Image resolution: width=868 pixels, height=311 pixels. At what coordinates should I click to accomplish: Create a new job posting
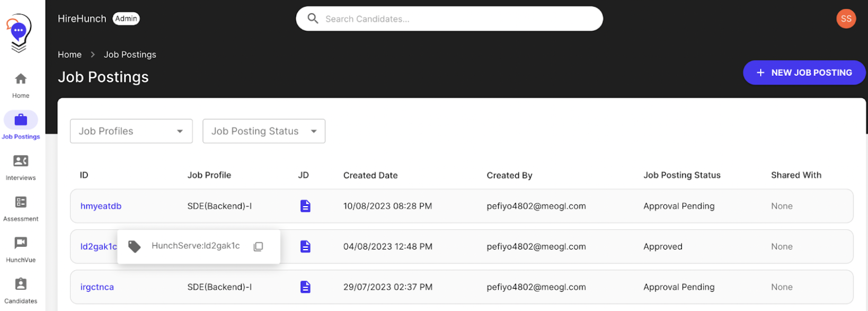(x=804, y=73)
